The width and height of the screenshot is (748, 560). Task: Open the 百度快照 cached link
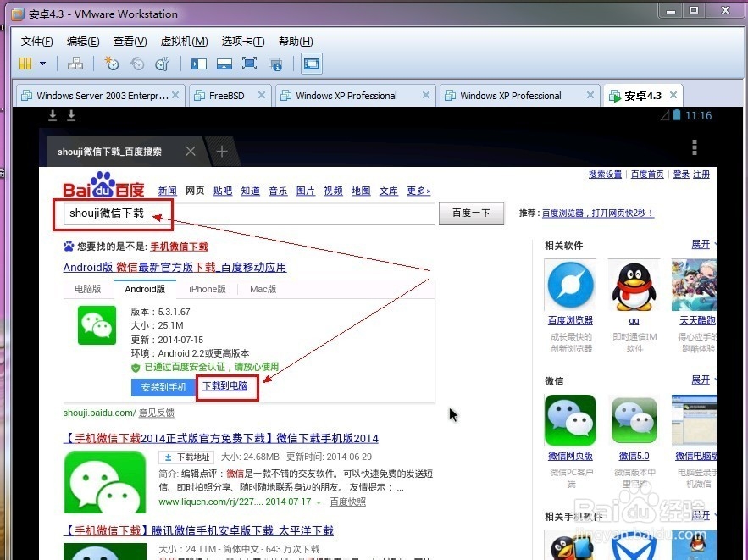pyautogui.click(x=348, y=502)
